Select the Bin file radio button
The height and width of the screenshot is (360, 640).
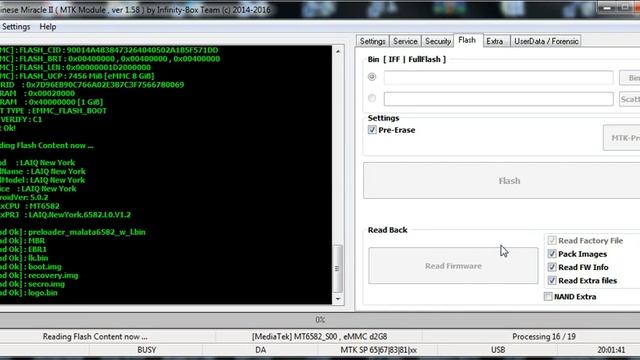(x=372, y=77)
